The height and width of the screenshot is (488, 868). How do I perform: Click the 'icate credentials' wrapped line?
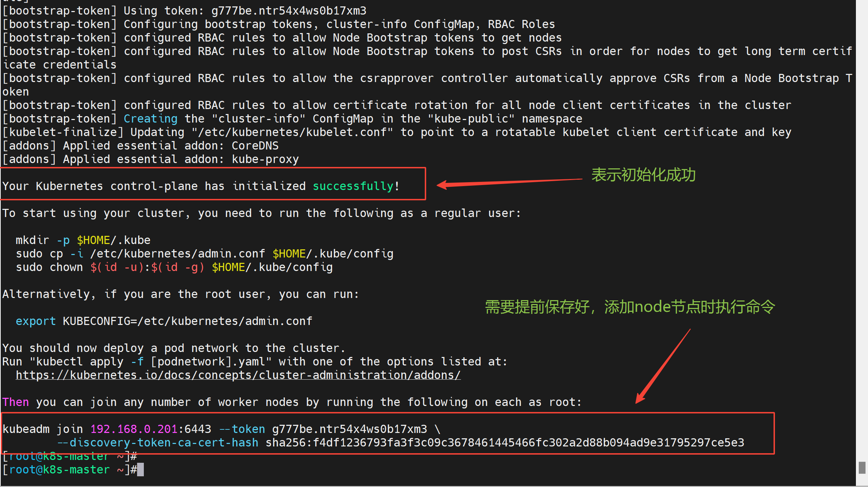(59, 65)
